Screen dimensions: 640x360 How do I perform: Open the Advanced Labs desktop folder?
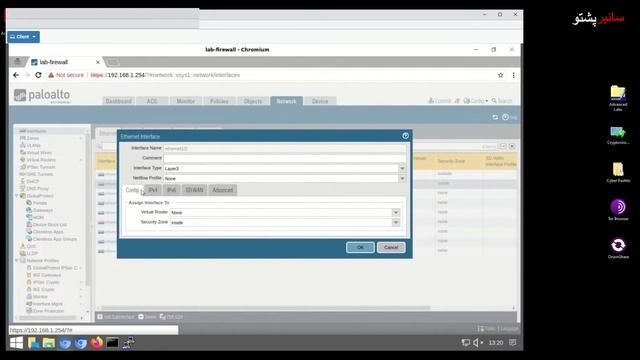618,98
